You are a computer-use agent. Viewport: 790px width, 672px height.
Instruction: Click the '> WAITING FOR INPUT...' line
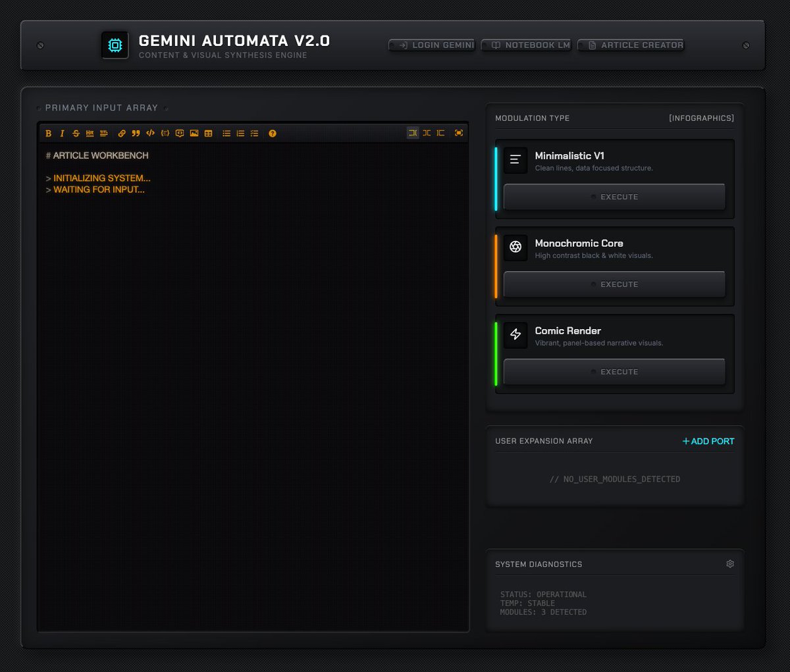point(95,190)
